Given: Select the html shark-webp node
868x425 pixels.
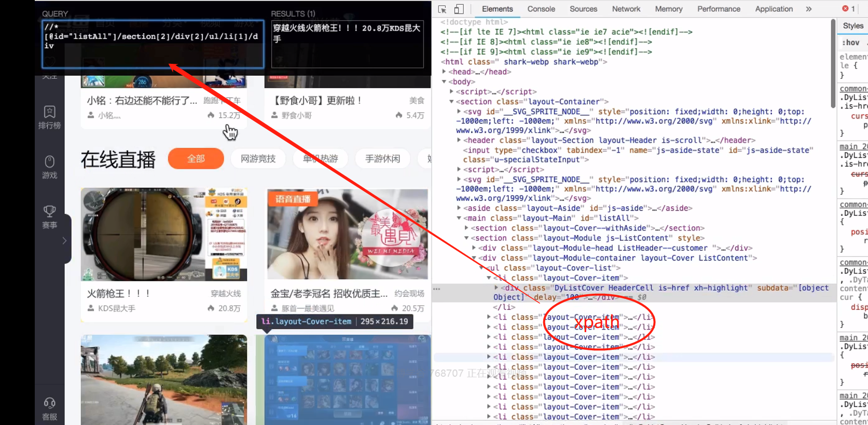Looking at the screenshot, I should pyautogui.click(x=524, y=62).
